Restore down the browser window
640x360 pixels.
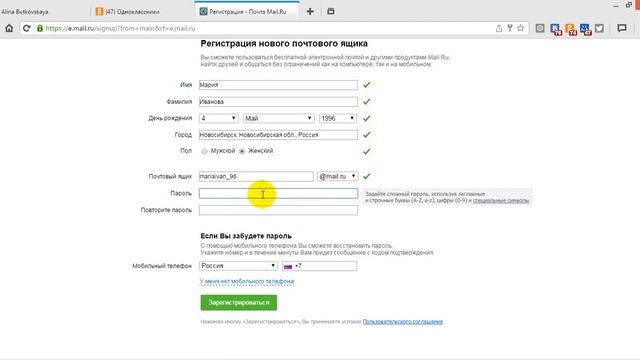[x=629, y=4]
